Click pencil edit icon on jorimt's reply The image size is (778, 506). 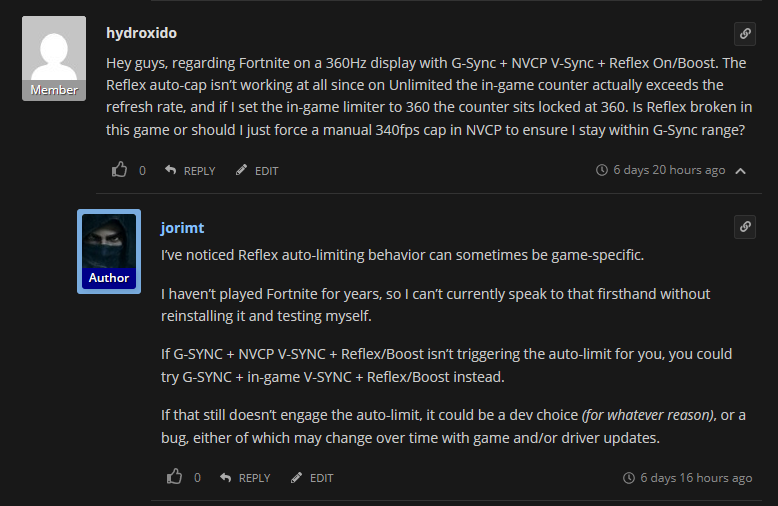[297, 478]
